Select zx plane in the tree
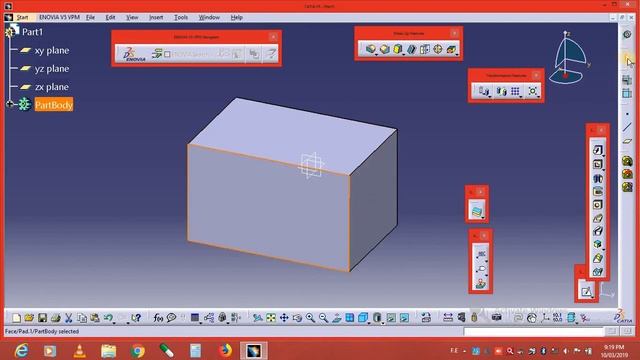Viewport: 640px width, 360px height. 51,87
